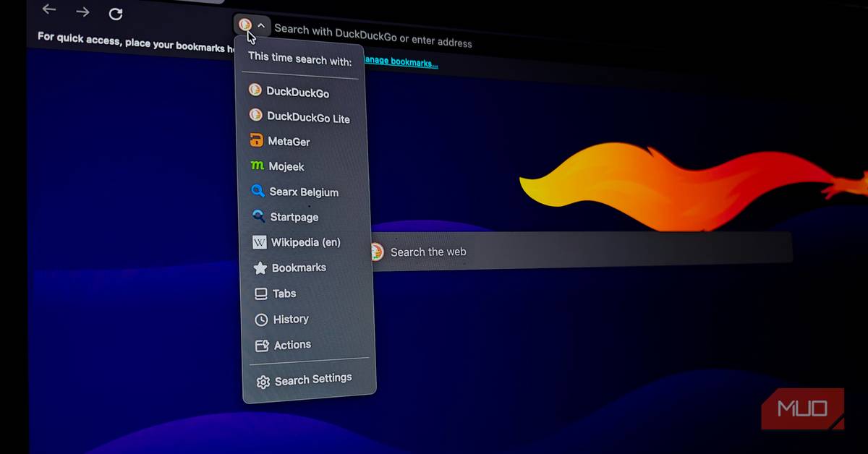Click the Startpage icon
The height and width of the screenshot is (454, 868).
pos(258,216)
